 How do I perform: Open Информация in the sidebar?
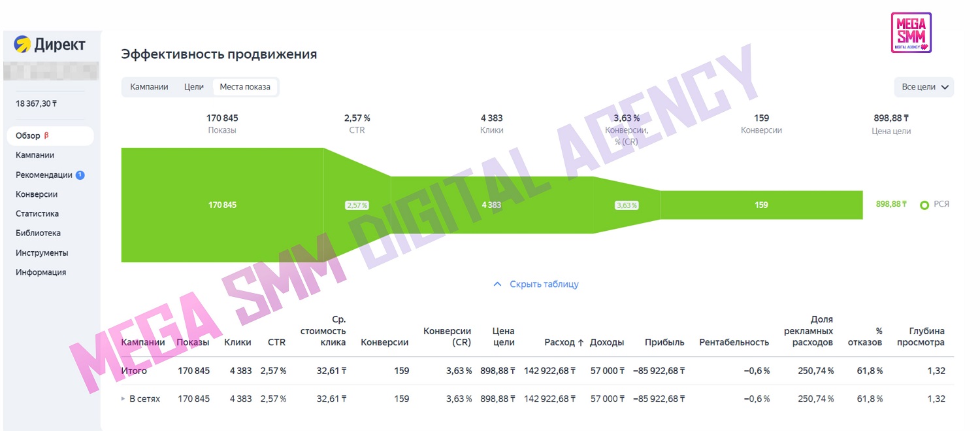(x=41, y=272)
